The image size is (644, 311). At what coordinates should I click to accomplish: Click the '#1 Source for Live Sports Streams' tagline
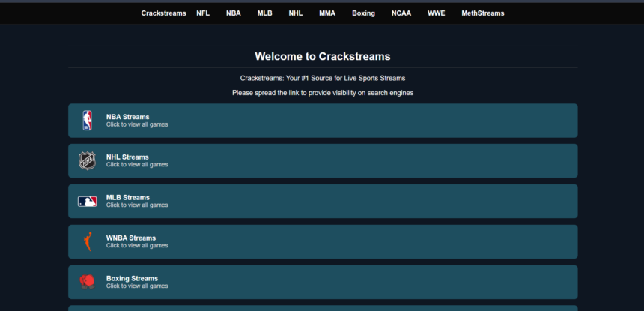(323, 78)
